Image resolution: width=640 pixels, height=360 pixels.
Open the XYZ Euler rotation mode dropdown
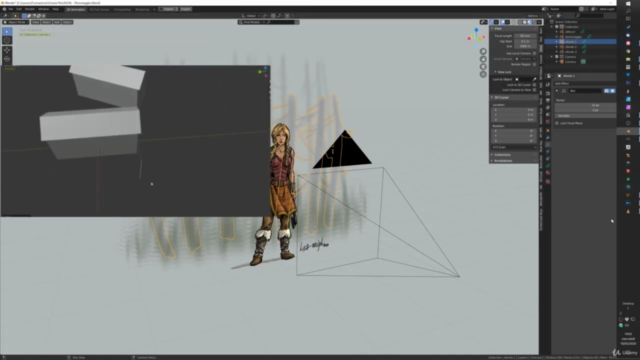point(514,147)
